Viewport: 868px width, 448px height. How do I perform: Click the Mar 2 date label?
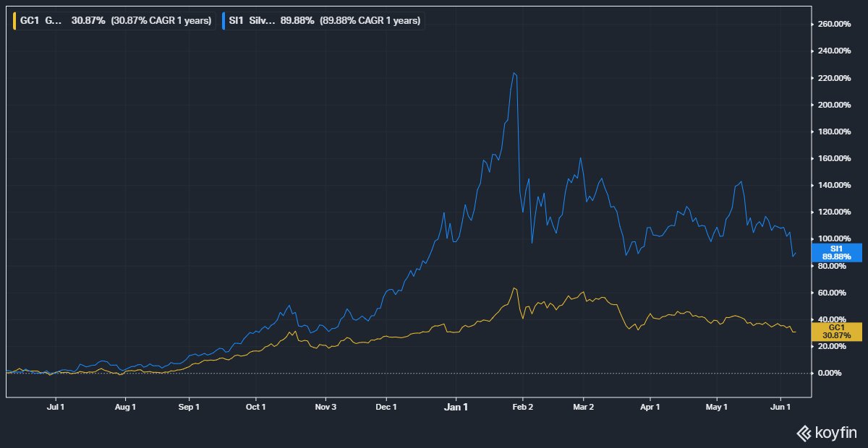(x=583, y=407)
